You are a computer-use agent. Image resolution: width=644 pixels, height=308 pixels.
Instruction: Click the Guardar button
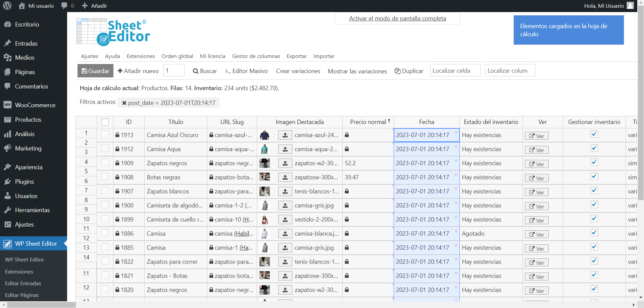point(96,71)
